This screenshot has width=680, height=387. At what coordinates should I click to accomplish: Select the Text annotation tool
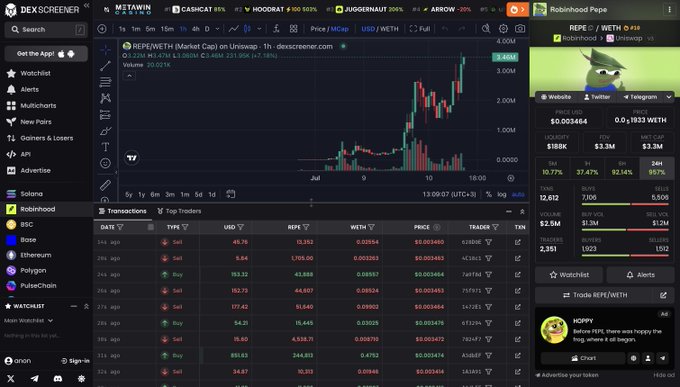[x=105, y=147]
